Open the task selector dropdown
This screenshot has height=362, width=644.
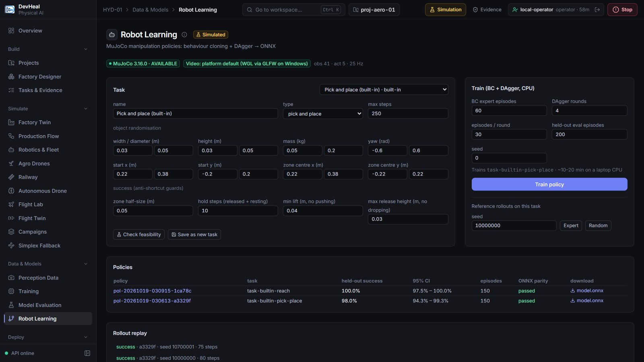pos(384,90)
